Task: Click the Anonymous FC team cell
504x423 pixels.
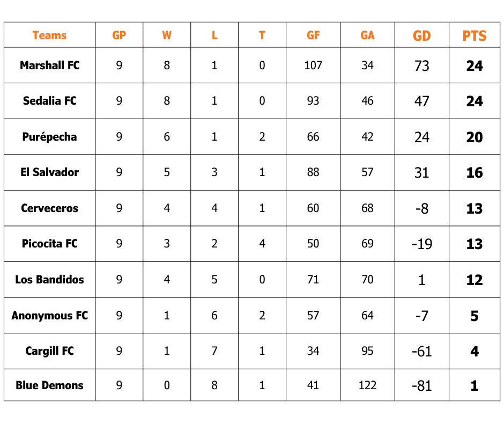Action: [x=49, y=316]
